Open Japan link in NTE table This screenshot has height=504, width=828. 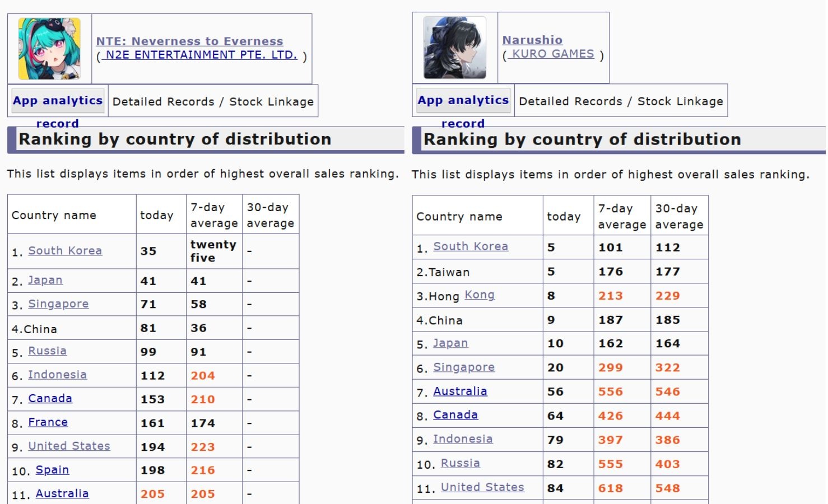(45, 280)
